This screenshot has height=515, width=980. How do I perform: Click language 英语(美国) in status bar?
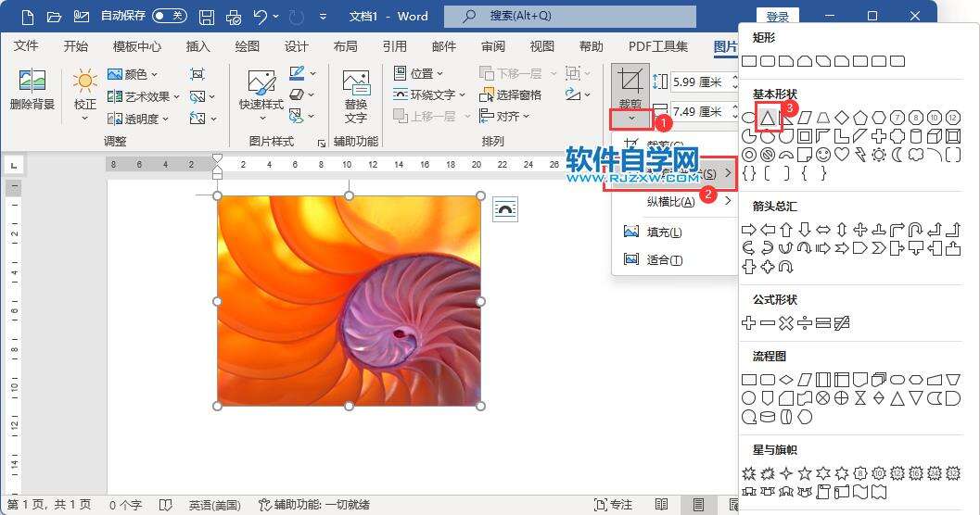click(214, 505)
